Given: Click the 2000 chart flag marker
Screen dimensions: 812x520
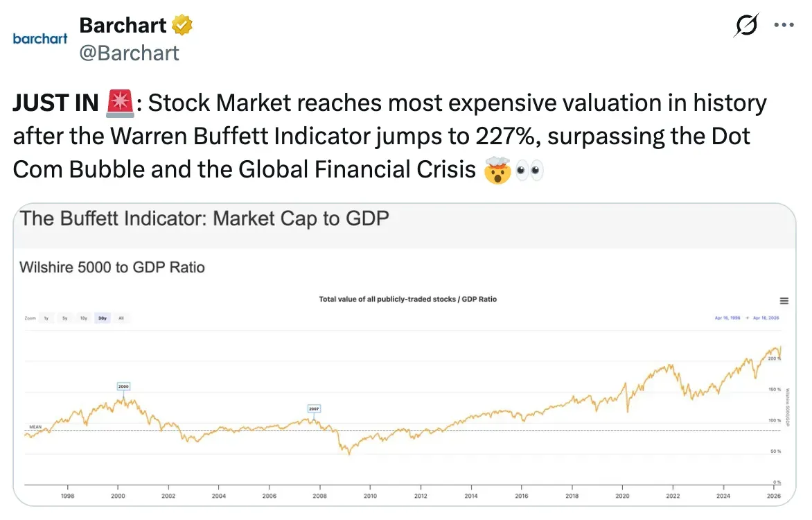Looking at the screenshot, I should point(123,386).
